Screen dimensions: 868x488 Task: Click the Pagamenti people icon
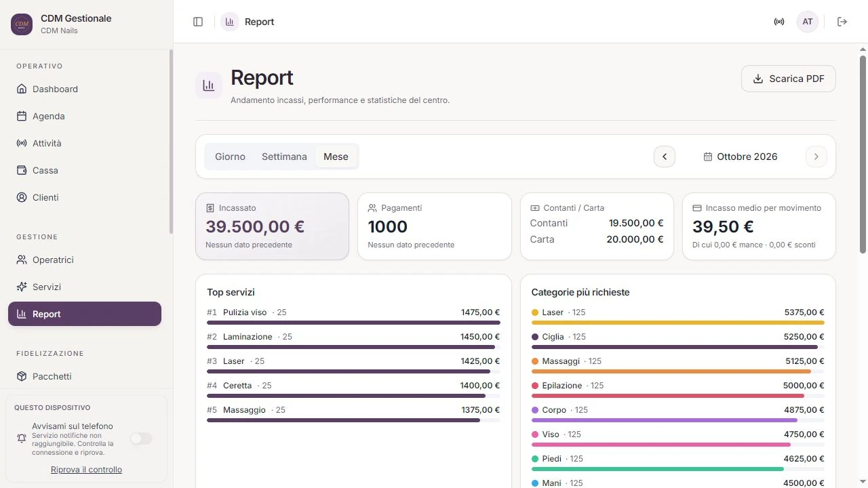[372, 208]
